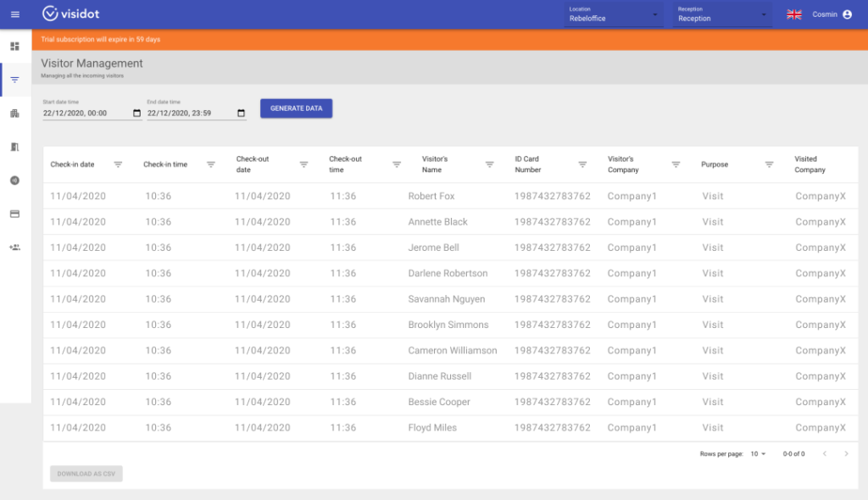Screen dimensions: 868x500
Task: Select the Jerome Bell name cell
Action: coord(433,247)
